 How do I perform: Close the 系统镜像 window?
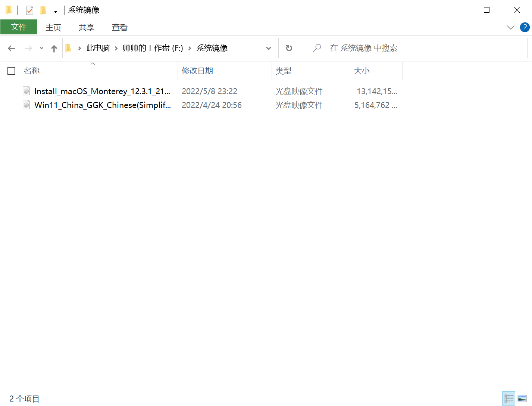tap(517, 10)
